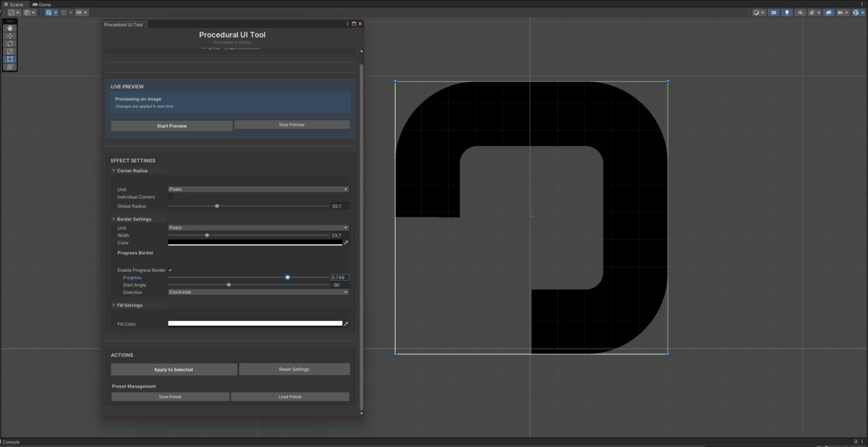The image size is (868, 447).
Task: Toggle 2D view mode in the Scene toolbar
Action: [773, 12]
